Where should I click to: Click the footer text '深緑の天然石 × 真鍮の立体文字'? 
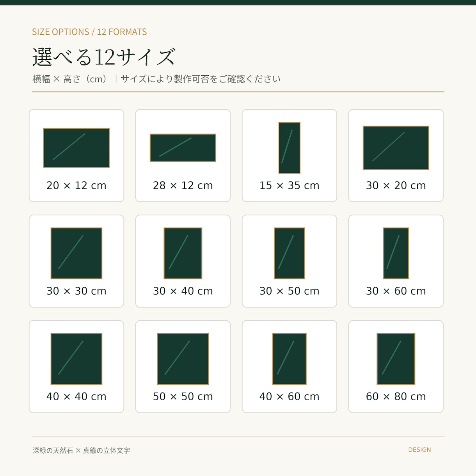(82, 451)
